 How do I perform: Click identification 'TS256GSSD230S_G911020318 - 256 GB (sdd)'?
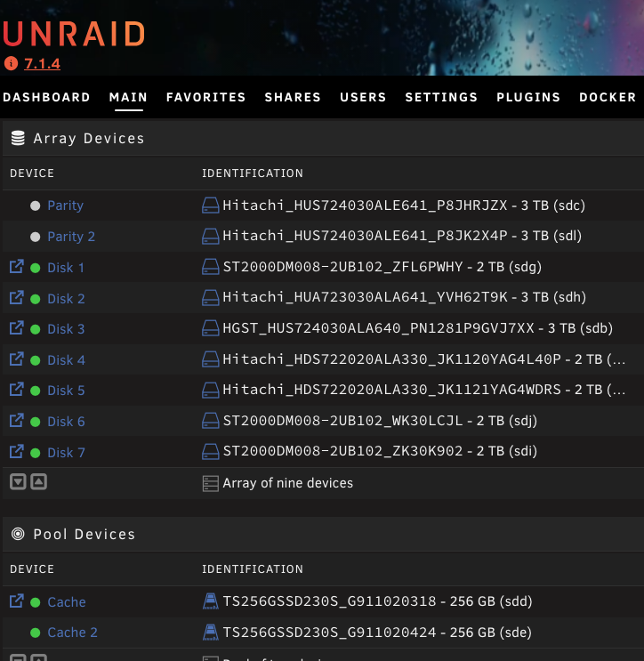click(378, 601)
